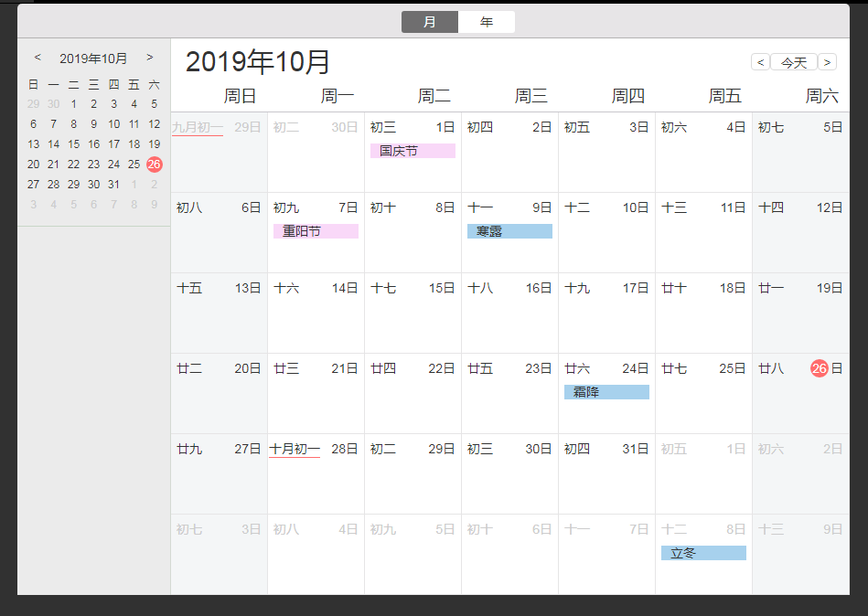The image size is (868, 616).
Task: Select the 霜降 event on October 24
Action: click(606, 392)
